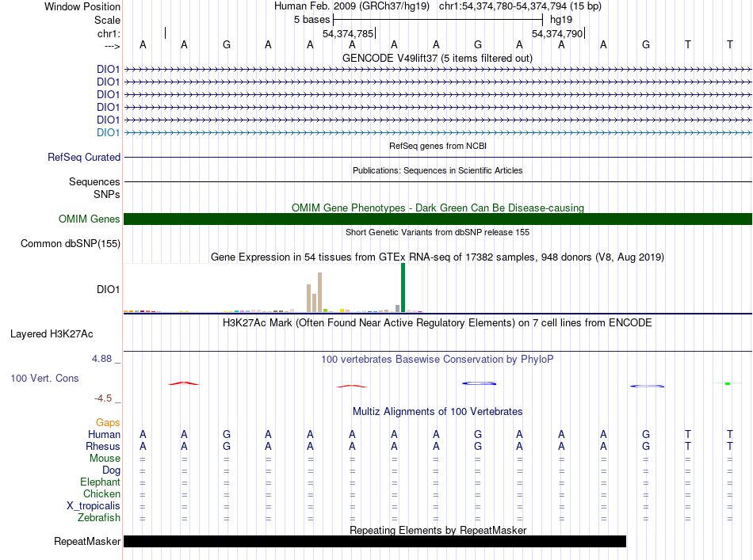The width and height of the screenshot is (753, 560).
Task: Click the Zebrafish species label
Action: (x=99, y=518)
